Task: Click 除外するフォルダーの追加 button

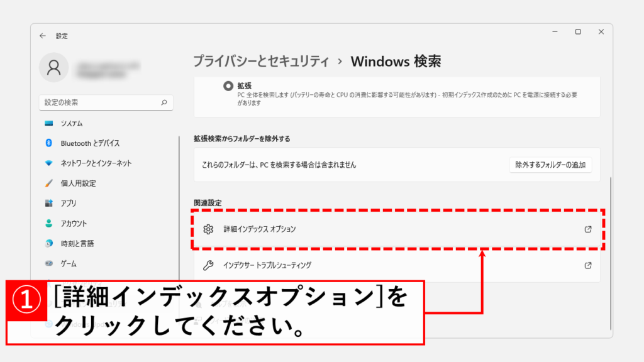Action: pyautogui.click(x=550, y=165)
